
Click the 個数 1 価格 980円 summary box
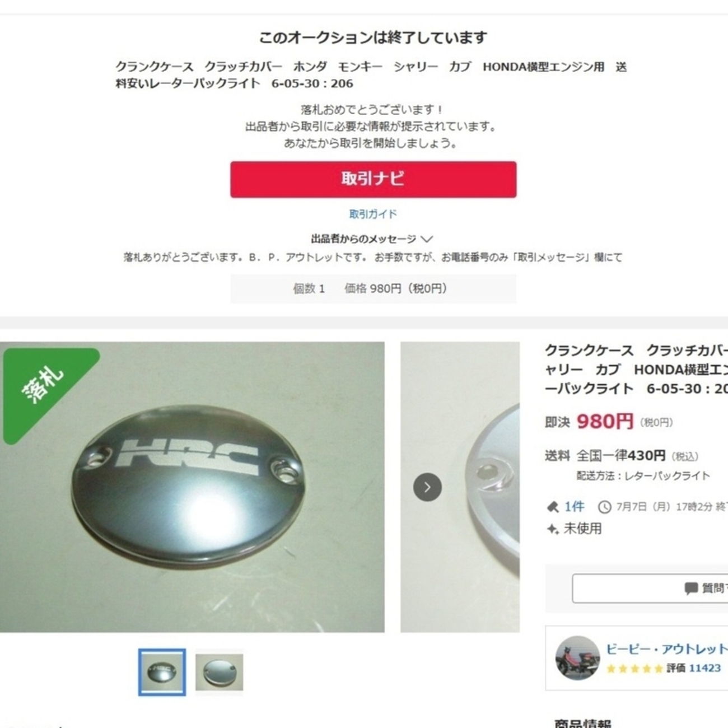(x=373, y=289)
